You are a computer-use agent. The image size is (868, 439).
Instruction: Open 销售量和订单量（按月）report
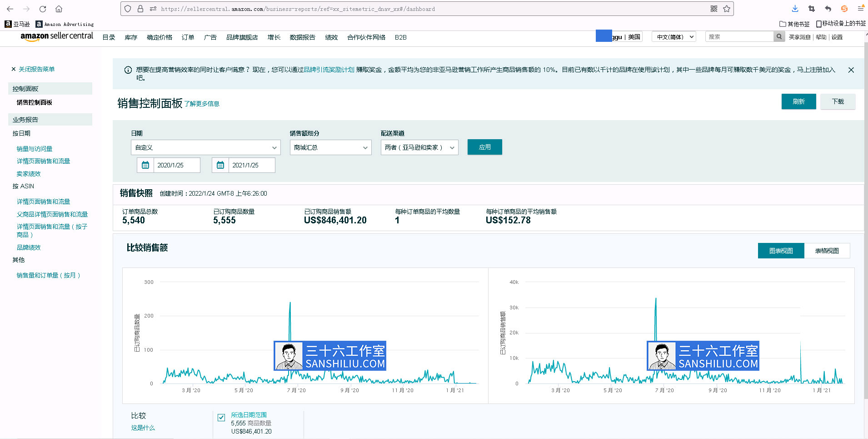[49, 275]
